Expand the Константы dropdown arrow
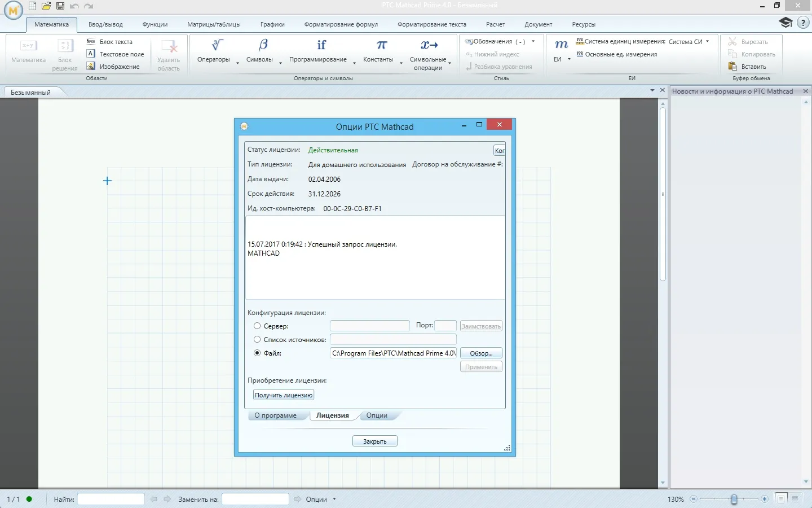The height and width of the screenshot is (508, 812). point(401,63)
